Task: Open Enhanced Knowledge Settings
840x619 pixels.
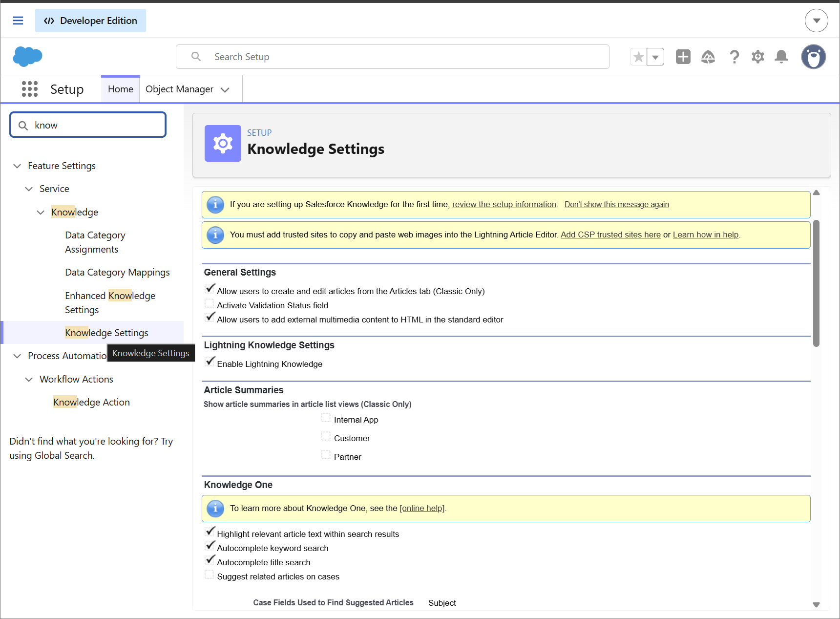Action: (x=110, y=303)
